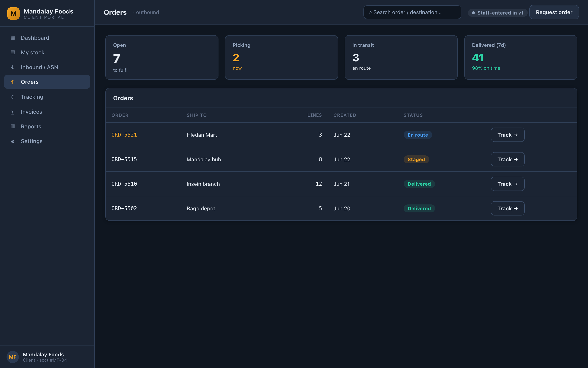Click the Reports icon in sidebar
Screen dimensions: 588x368
point(13,127)
